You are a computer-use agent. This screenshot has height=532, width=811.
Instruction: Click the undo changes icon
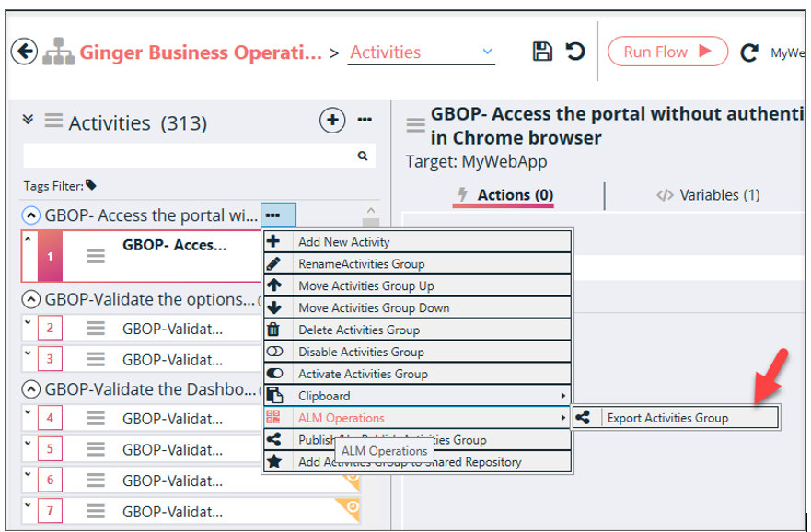point(575,52)
